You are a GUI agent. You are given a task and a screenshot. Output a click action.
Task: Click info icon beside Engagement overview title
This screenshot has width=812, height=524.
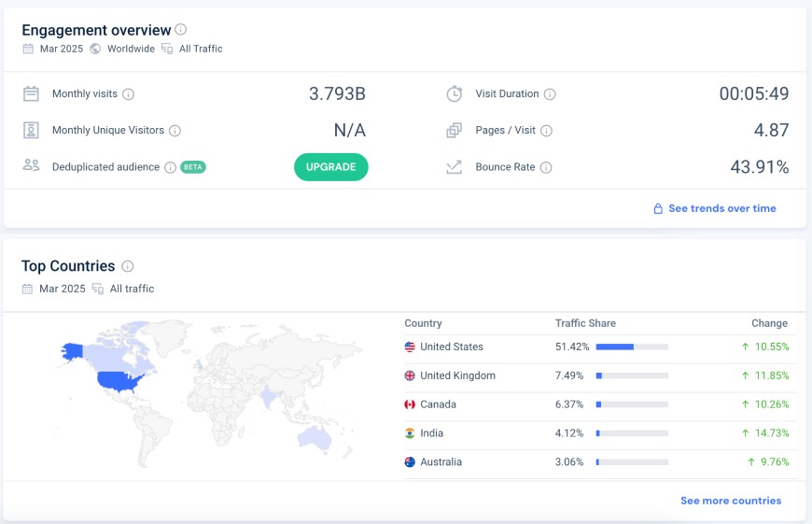click(x=181, y=30)
